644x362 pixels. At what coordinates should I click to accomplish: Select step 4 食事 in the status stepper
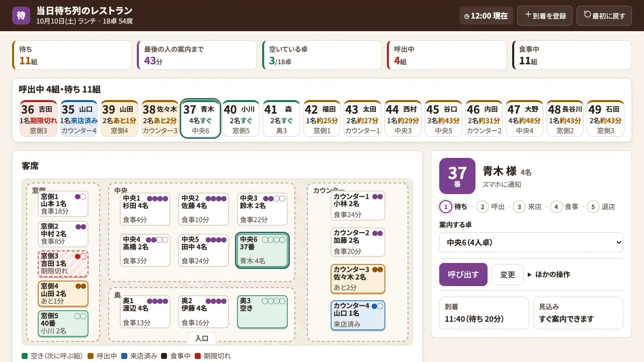(x=564, y=207)
